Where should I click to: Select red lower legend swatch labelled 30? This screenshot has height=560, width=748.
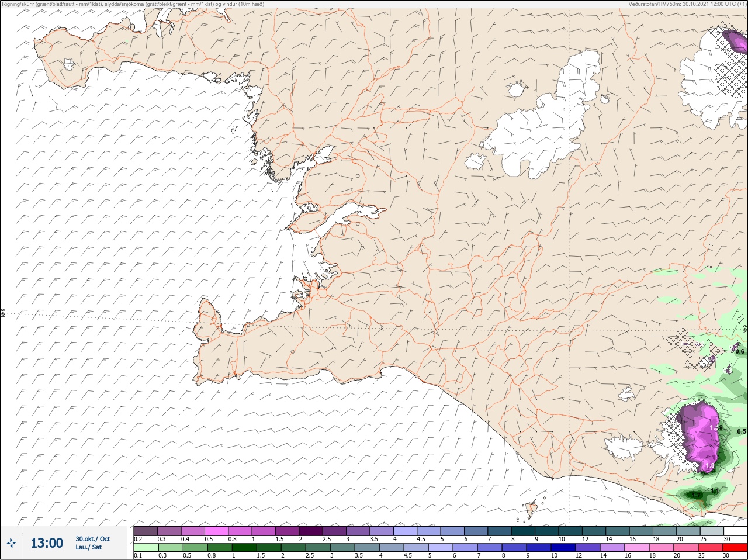pyautogui.click(x=735, y=548)
